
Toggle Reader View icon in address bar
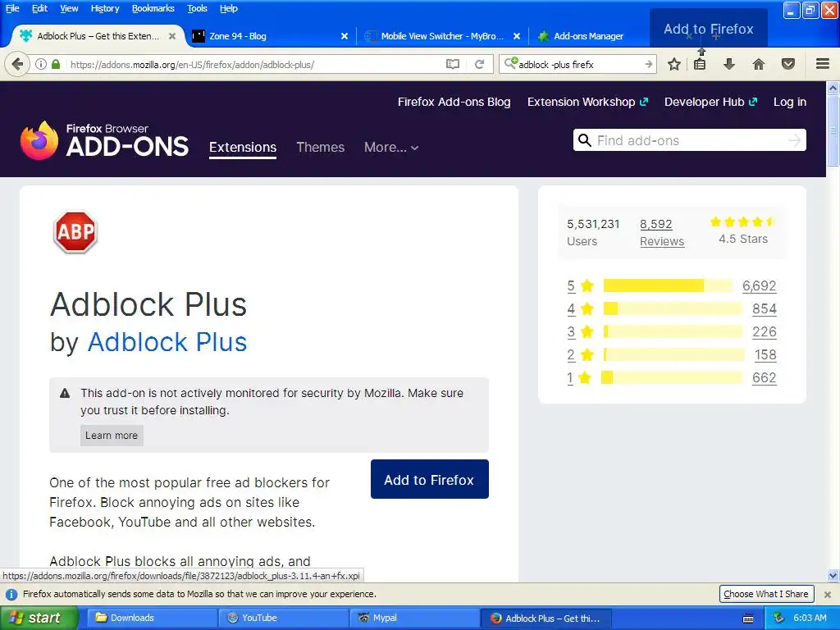click(453, 64)
